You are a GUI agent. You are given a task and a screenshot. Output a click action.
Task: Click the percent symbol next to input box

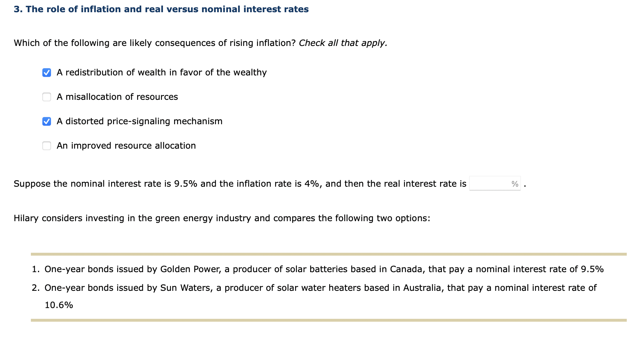click(515, 183)
